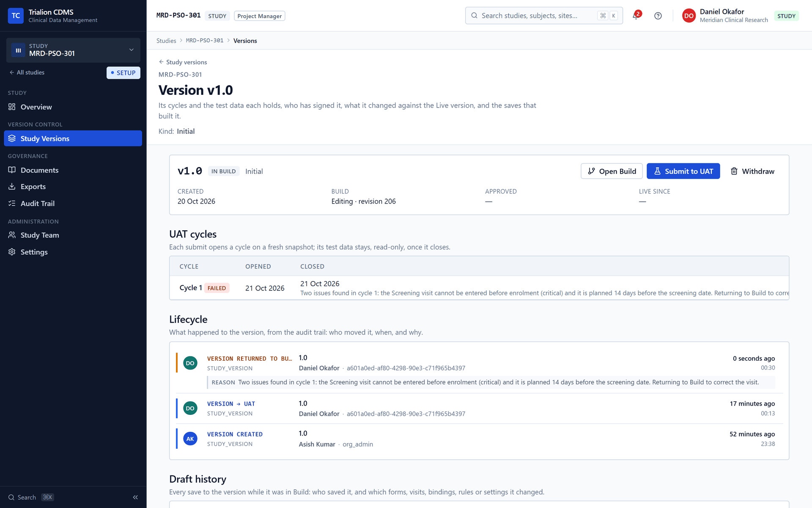Click the Asish Kumar name in lifecycle
812x508 pixels.
[317, 444]
